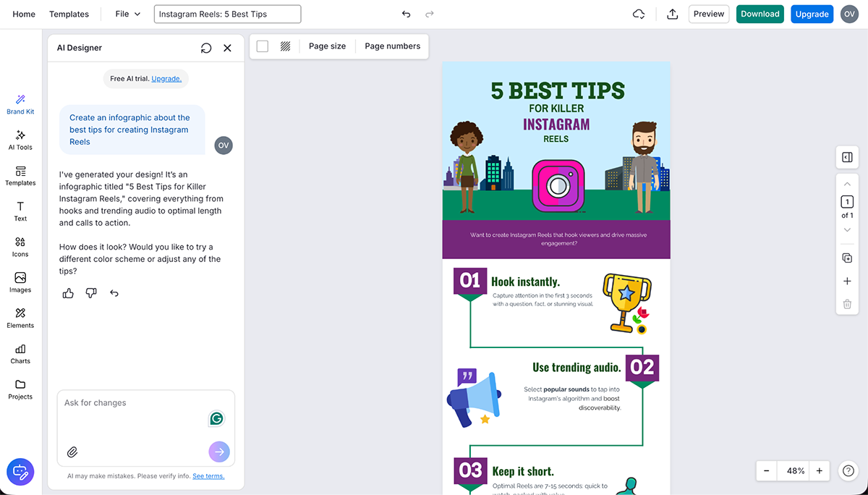Toggle the background pattern option
This screenshot has width=868, height=495.
[285, 46]
